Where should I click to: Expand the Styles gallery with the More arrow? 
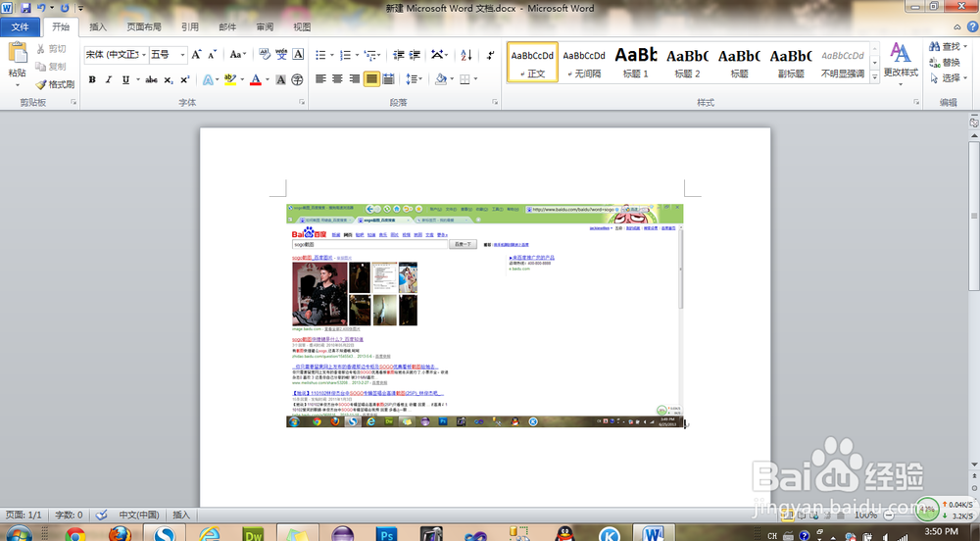point(875,76)
